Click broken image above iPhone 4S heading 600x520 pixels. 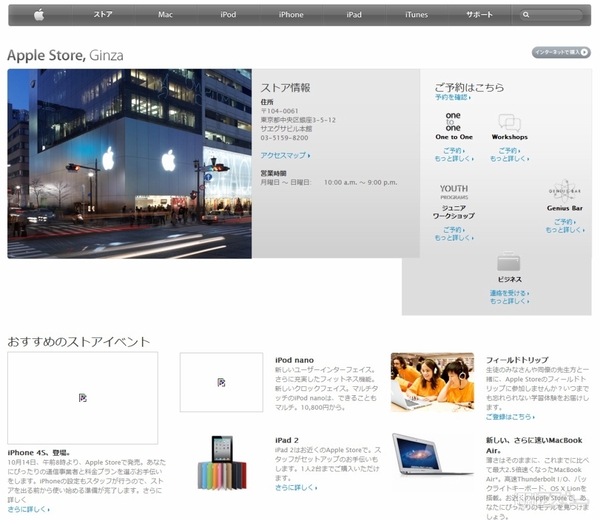point(83,398)
